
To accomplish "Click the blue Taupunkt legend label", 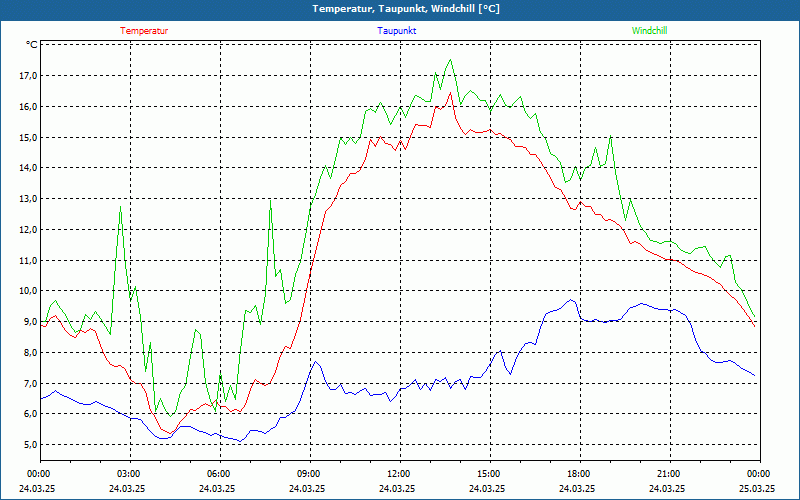I will 397,30.
